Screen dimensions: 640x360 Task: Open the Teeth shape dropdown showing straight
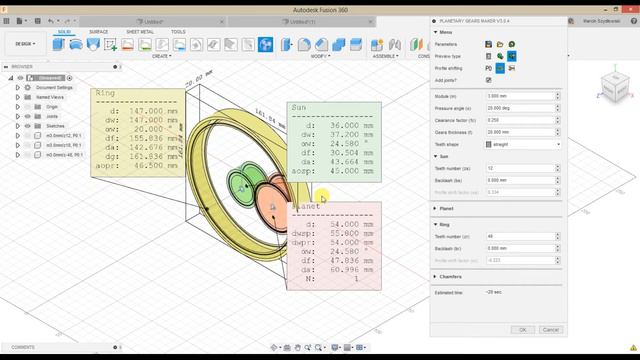pyautogui.click(x=523, y=144)
